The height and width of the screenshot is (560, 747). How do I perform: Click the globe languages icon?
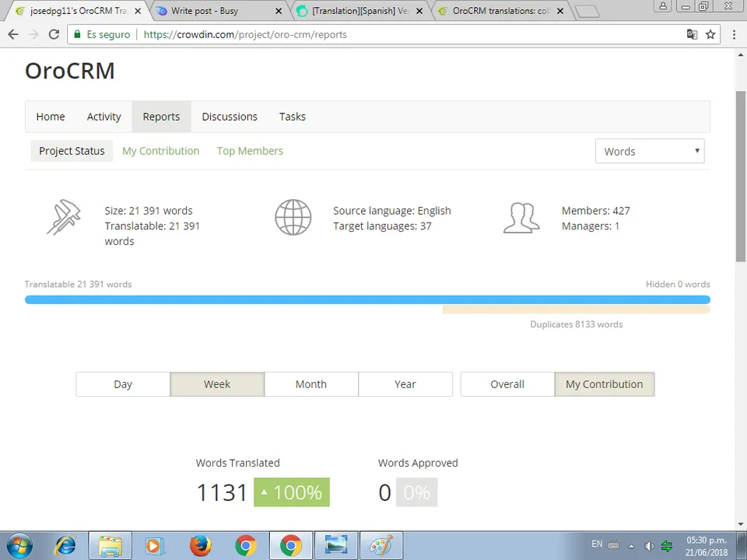pos(293,217)
